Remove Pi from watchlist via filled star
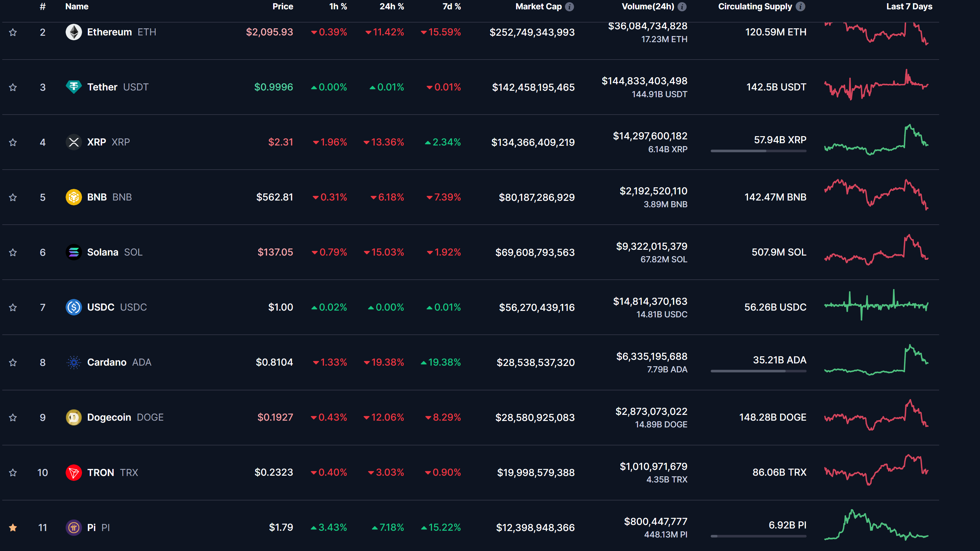 click(13, 528)
